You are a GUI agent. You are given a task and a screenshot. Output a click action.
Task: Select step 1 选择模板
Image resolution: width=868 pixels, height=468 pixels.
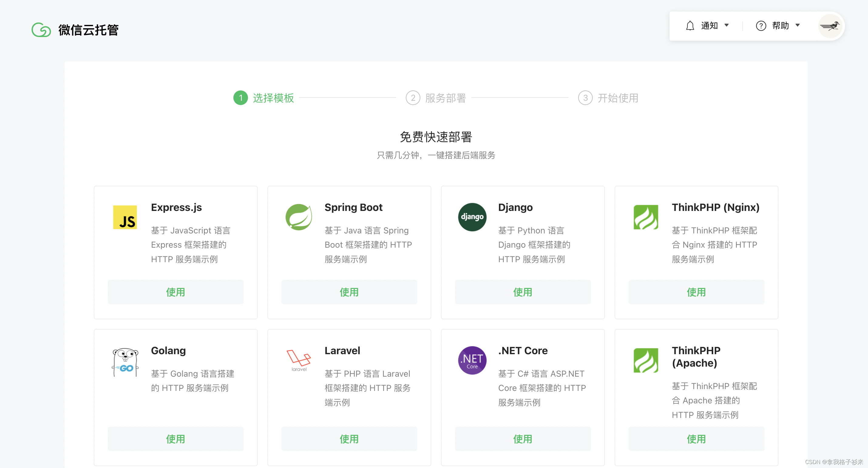pos(263,98)
